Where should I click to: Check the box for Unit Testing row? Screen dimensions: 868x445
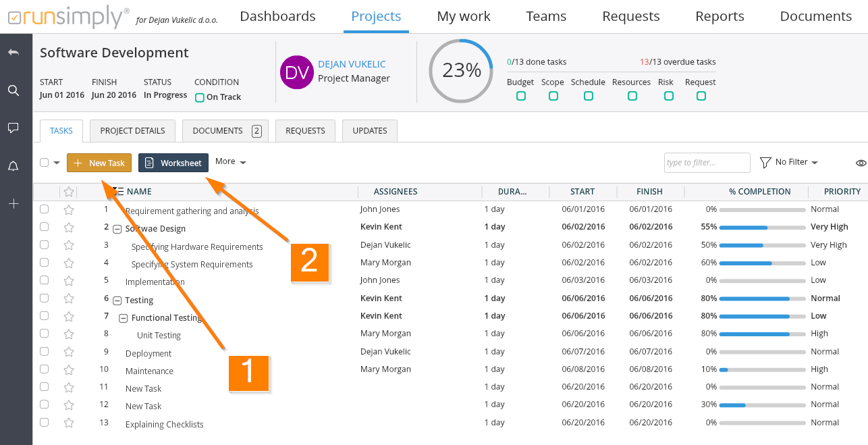pyautogui.click(x=45, y=334)
